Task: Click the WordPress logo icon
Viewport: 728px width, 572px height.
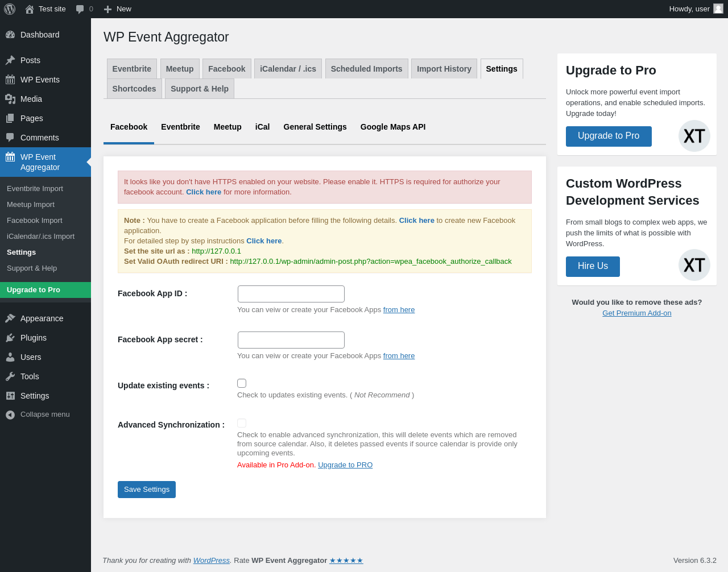Action: click(10, 9)
